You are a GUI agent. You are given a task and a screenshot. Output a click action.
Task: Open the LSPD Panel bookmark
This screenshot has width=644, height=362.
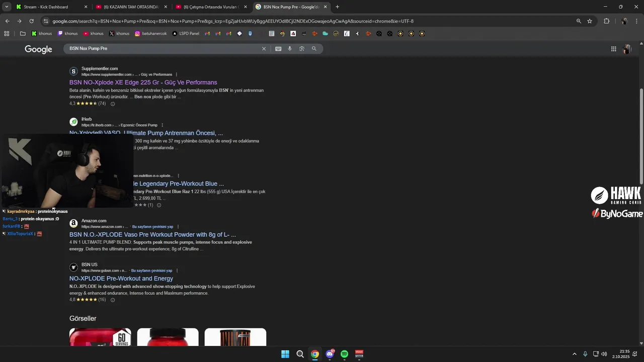tap(186, 34)
